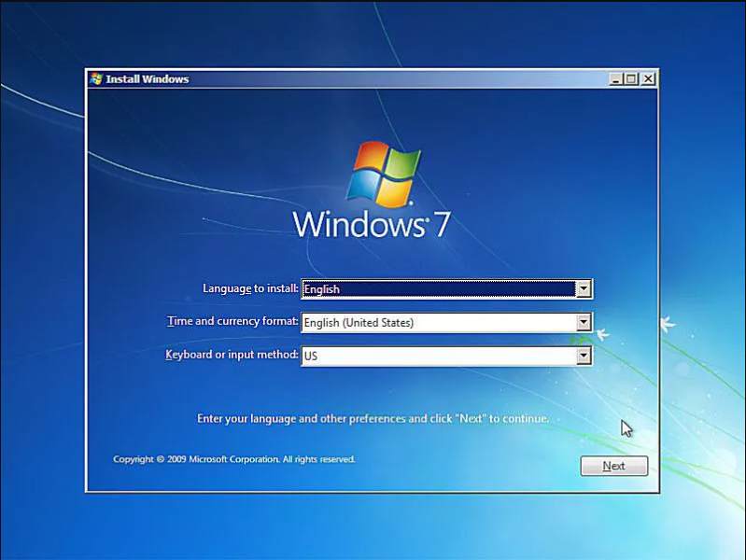Screen dimensions: 746x560
Task: Click the Next button
Action: tap(613, 466)
